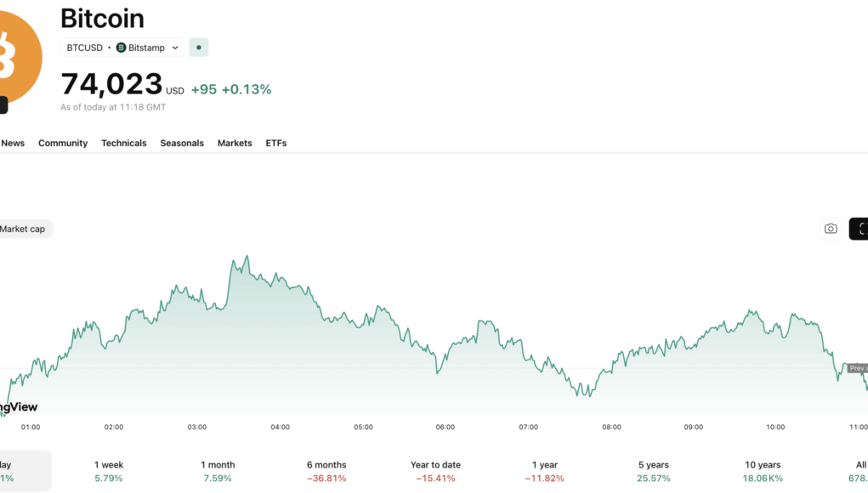Open the fullscreen chart icon
868x493 pixels.
[859, 229]
